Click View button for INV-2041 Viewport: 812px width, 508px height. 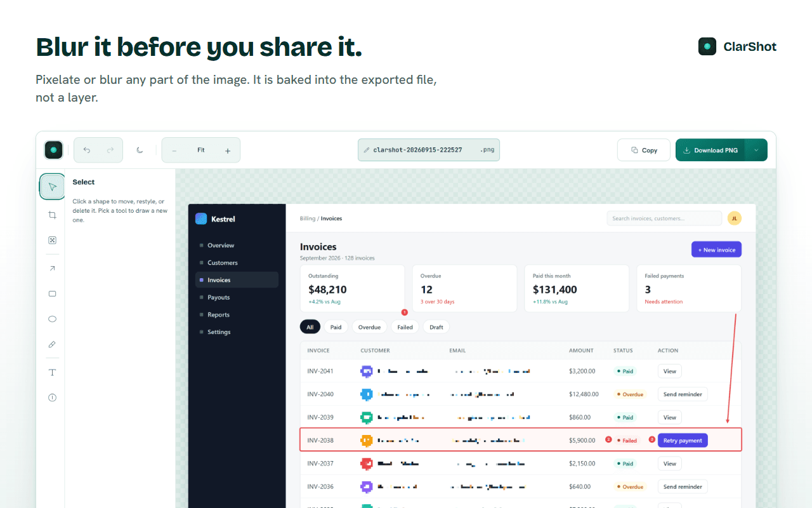pos(670,371)
